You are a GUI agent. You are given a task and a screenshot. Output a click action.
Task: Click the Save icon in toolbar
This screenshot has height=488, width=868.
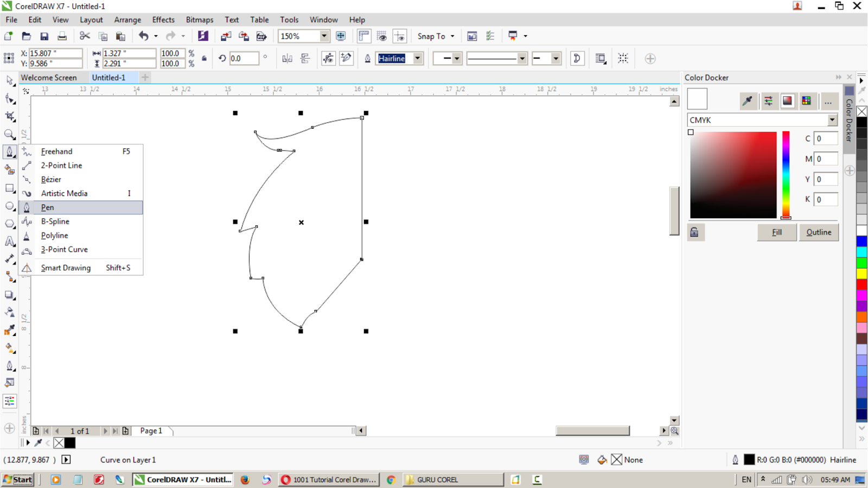click(x=44, y=36)
